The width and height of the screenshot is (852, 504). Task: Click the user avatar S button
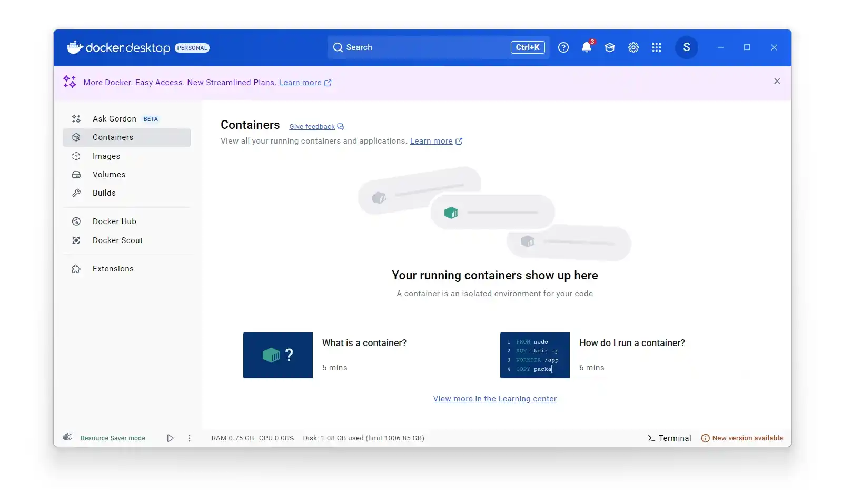[x=686, y=47]
